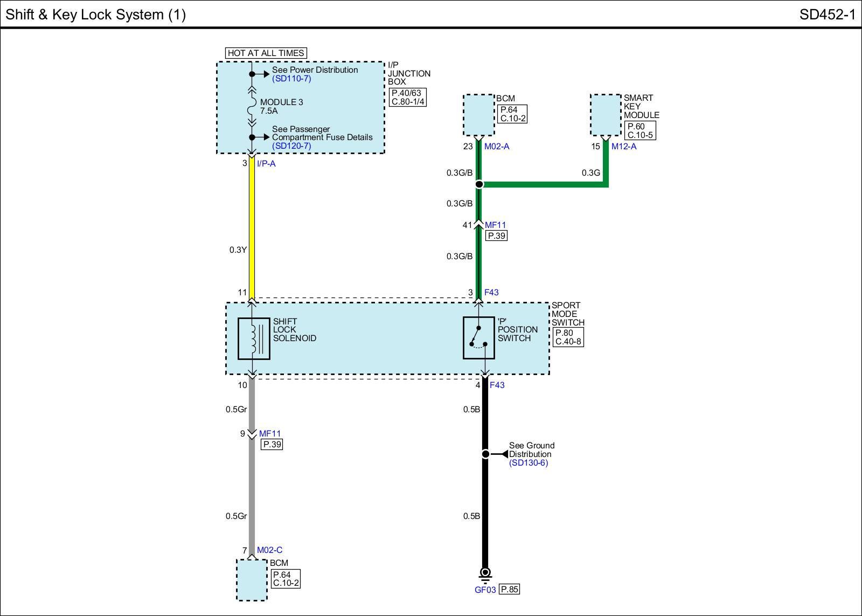Click the I/P-A connector link
862x616 pixels.
pyautogui.click(x=266, y=164)
